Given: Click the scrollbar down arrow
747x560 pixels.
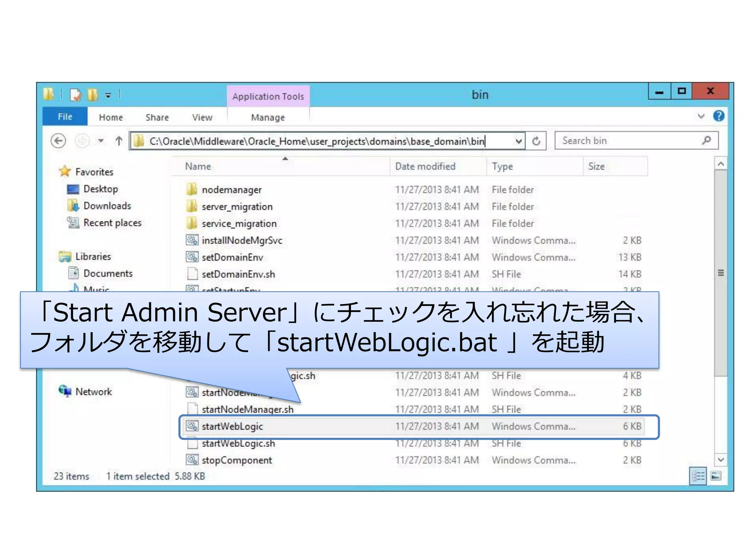Looking at the screenshot, I should point(720,459).
